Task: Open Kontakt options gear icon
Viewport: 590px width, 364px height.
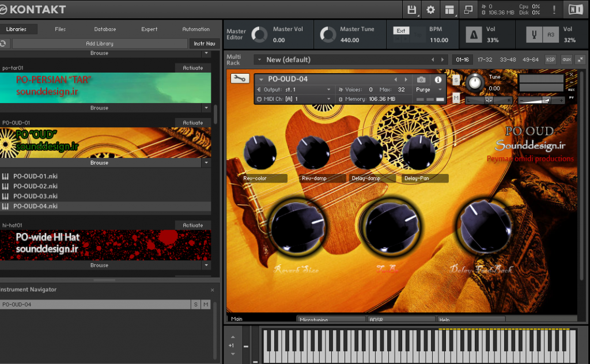Action: [x=430, y=10]
